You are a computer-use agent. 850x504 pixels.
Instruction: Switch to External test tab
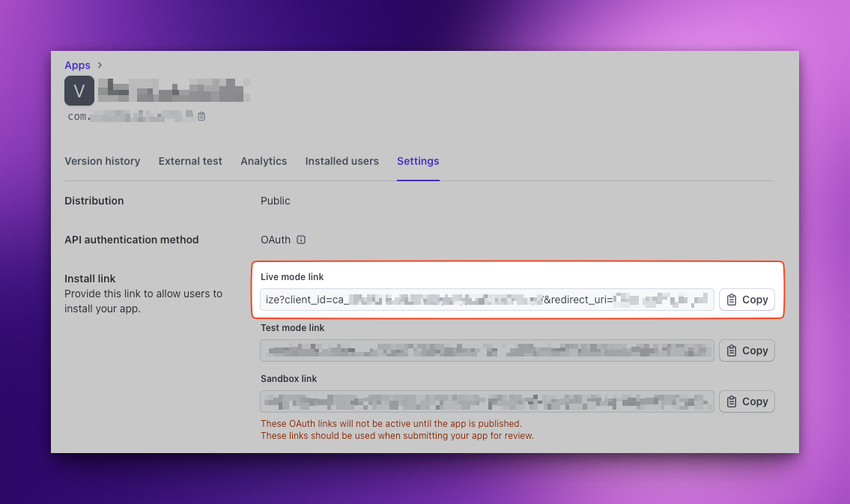[190, 161]
